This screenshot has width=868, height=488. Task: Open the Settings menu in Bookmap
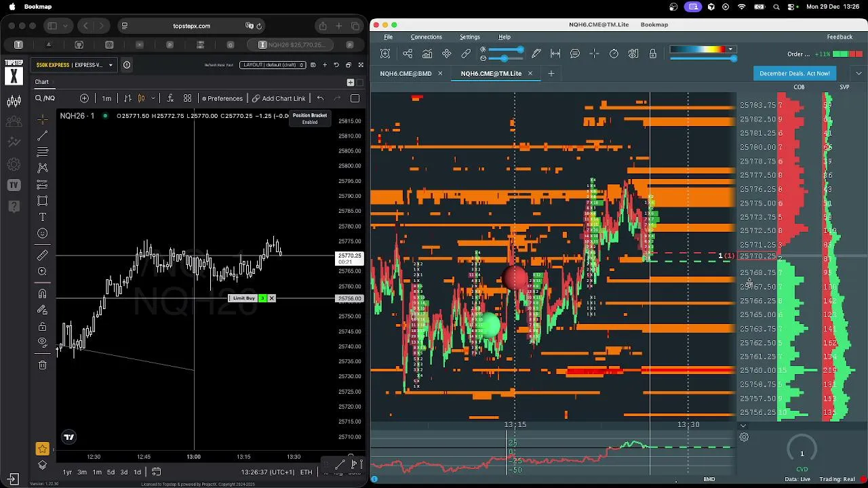click(x=470, y=37)
